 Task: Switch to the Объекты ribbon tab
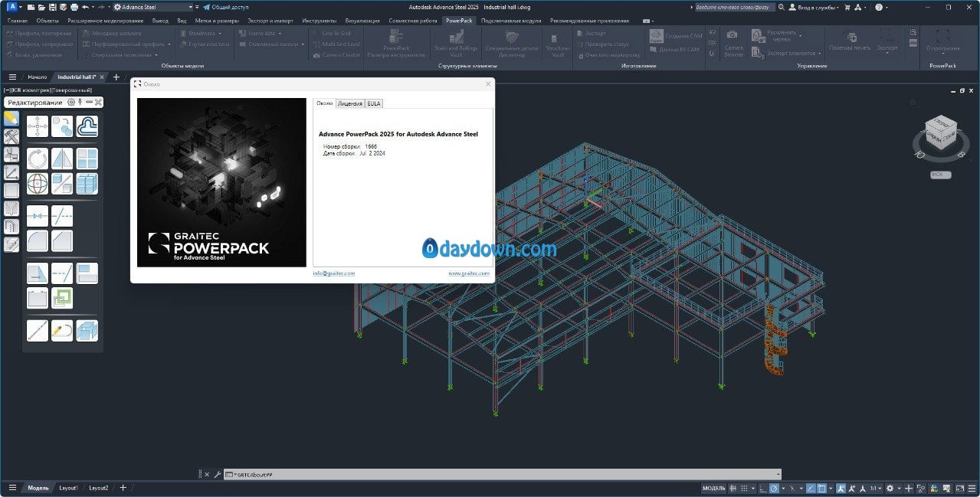pyautogui.click(x=47, y=21)
